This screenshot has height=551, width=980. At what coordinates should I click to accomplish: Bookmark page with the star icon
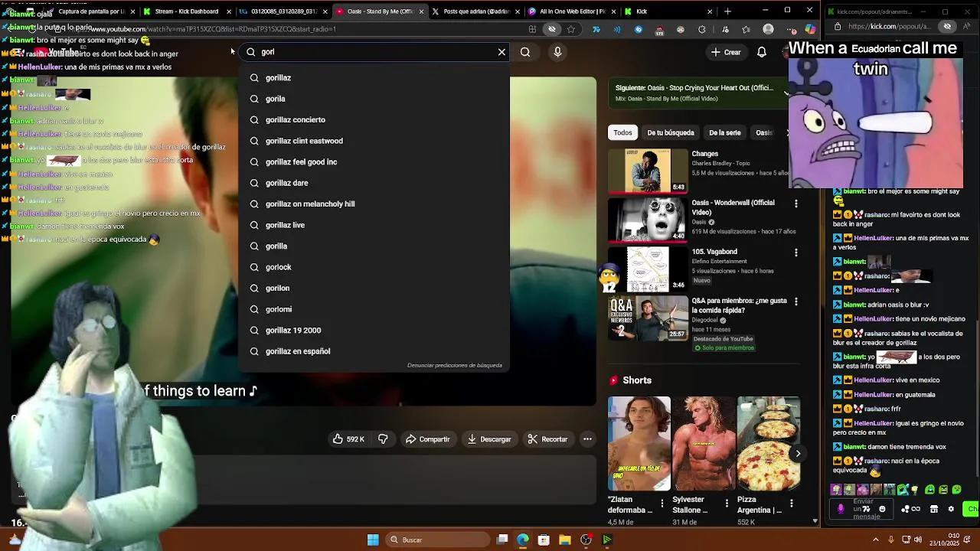pos(571,29)
